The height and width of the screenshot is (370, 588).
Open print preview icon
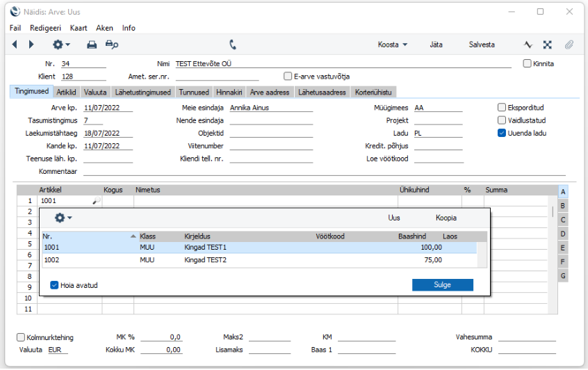tap(112, 45)
